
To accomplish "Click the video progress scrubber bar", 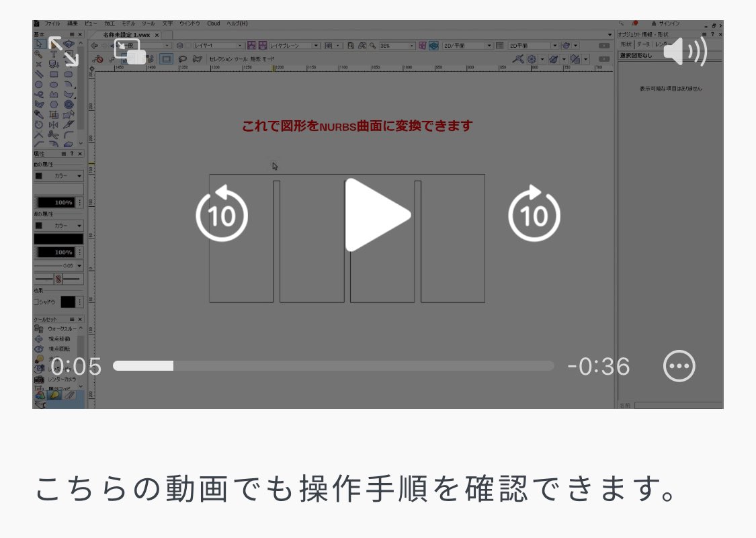I will [x=333, y=366].
